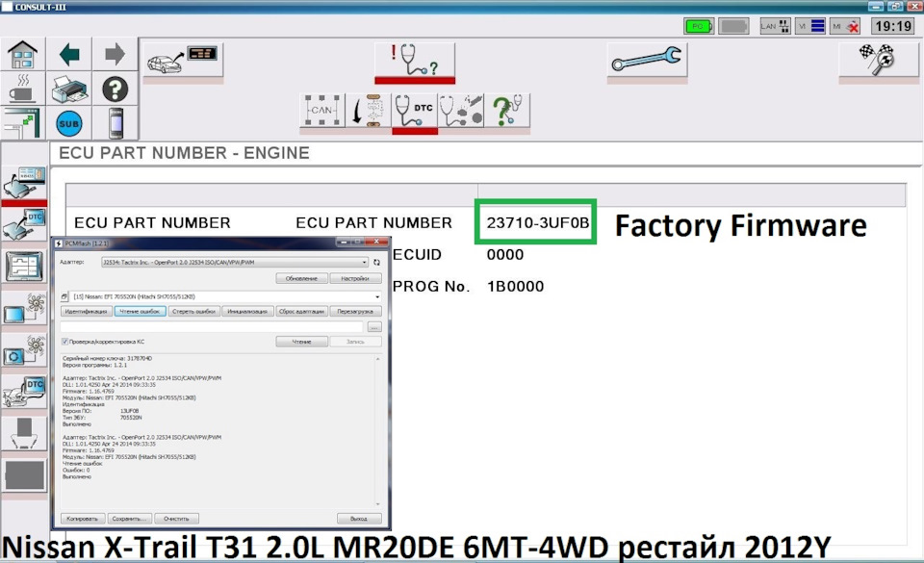This screenshot has height=563, width=924.
Task: Open the vehicle-to-display connection icon
Action: (183, 59)
